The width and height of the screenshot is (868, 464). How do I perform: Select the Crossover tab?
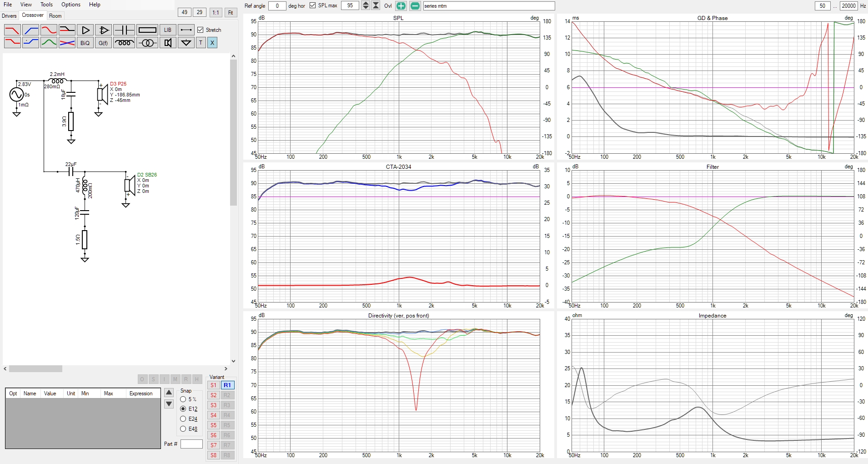click(x=33, y=15)
